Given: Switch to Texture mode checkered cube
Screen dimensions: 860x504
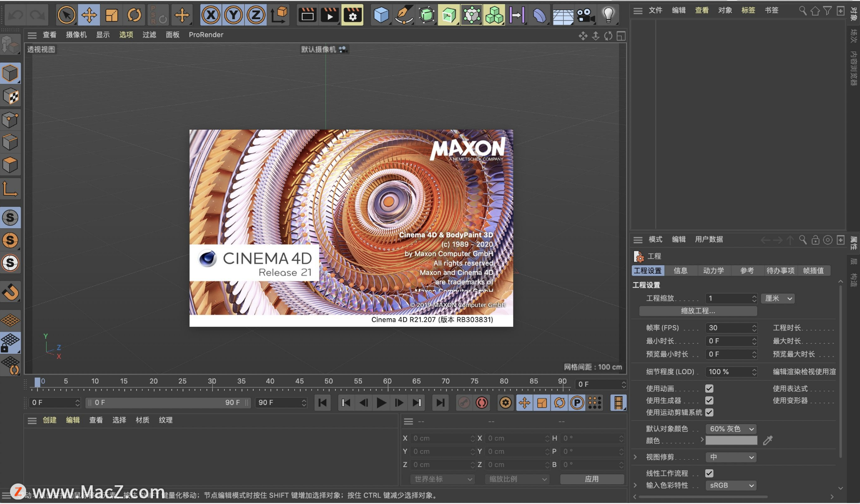Looking at the screenshot, I should (10, 96).
